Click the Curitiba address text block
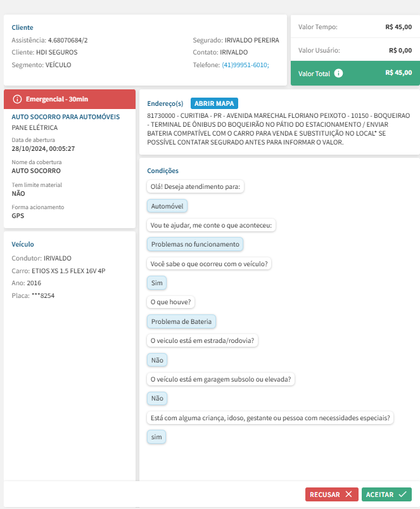Viewport: 420px width, 509px height. (278, 129)
